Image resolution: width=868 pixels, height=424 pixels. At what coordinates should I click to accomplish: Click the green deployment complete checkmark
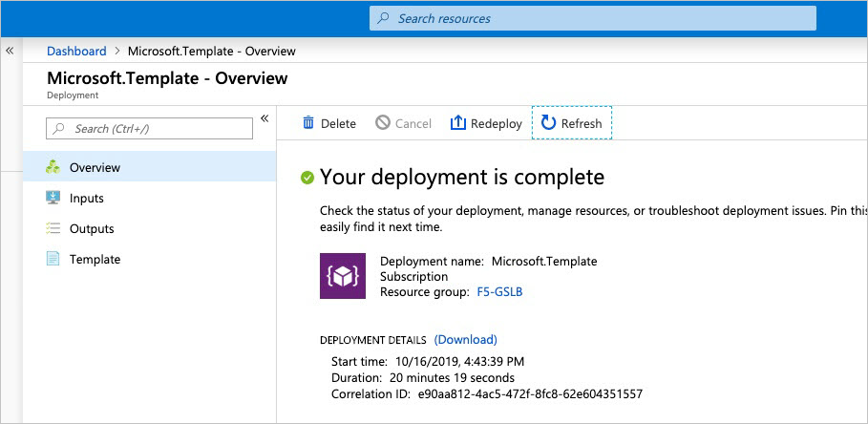pyautogui.click(x=307, y=177)
